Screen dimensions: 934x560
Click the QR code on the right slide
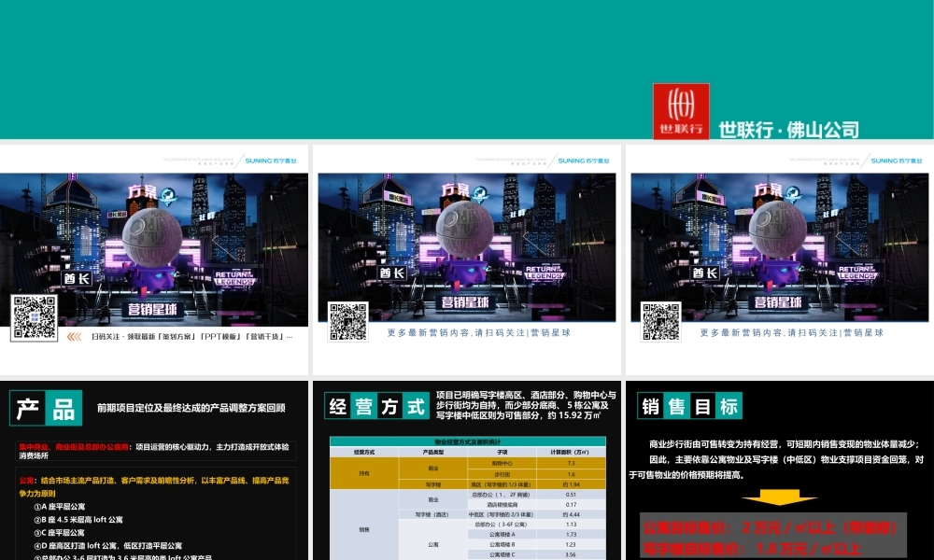pyautogui.click(x=660, y=322)
